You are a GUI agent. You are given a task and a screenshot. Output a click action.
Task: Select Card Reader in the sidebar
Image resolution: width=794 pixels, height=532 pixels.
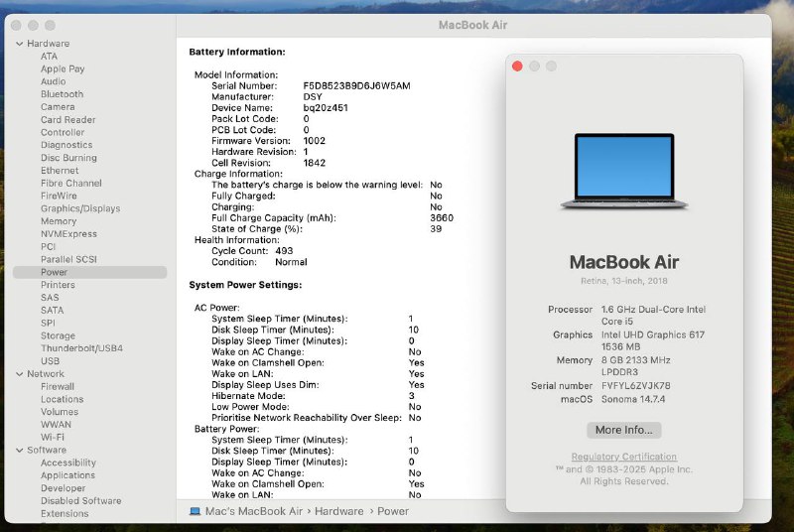click(67, 119)
